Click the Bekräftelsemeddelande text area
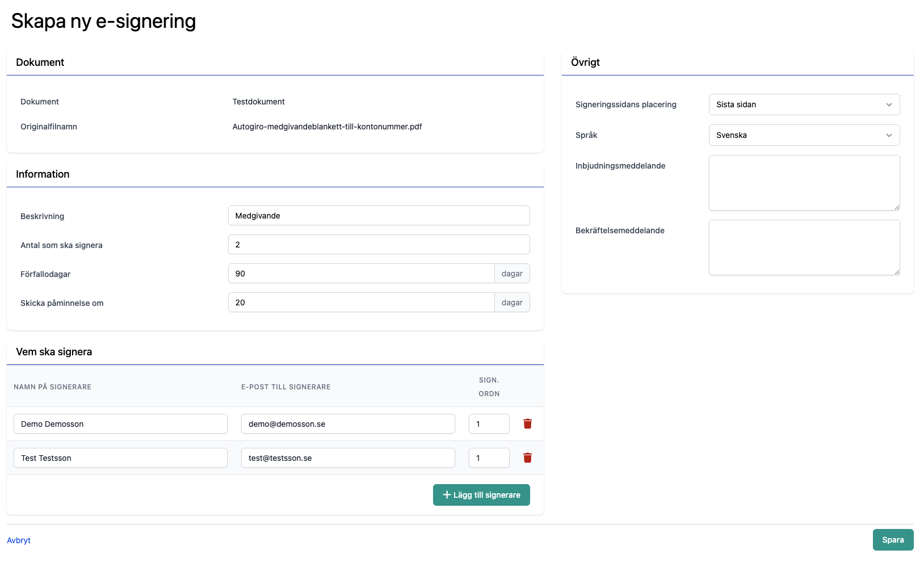This screenshot has height=567, width=924. (804, 247)
